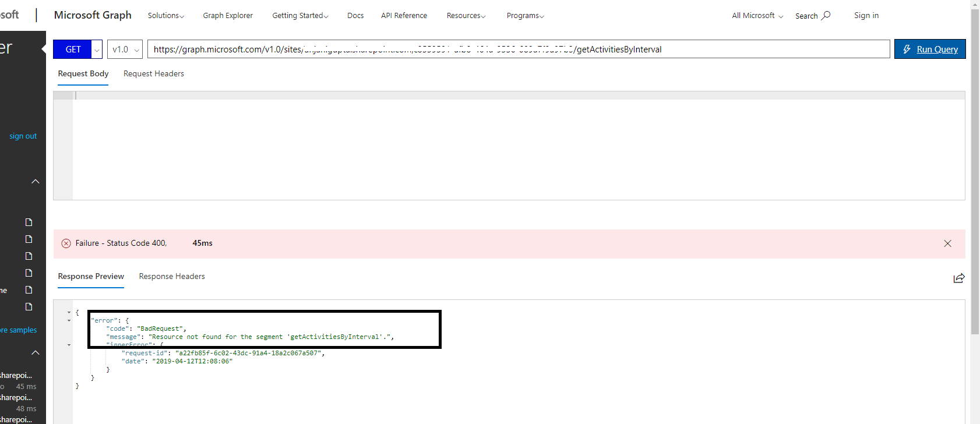980x424 pixels.
Task: Click the "BadRequest" code value
Action: pos(160,328)
